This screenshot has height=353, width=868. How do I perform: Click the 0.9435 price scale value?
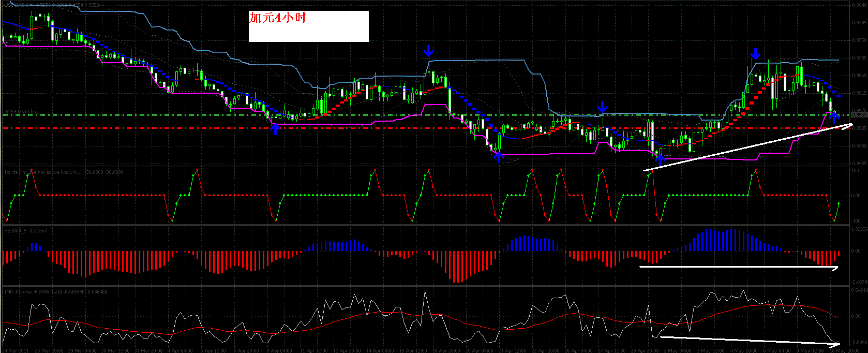click(859, 163)
